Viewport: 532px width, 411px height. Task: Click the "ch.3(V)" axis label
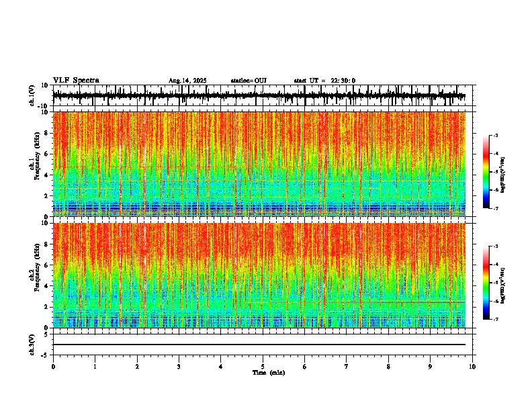[32, 345]
